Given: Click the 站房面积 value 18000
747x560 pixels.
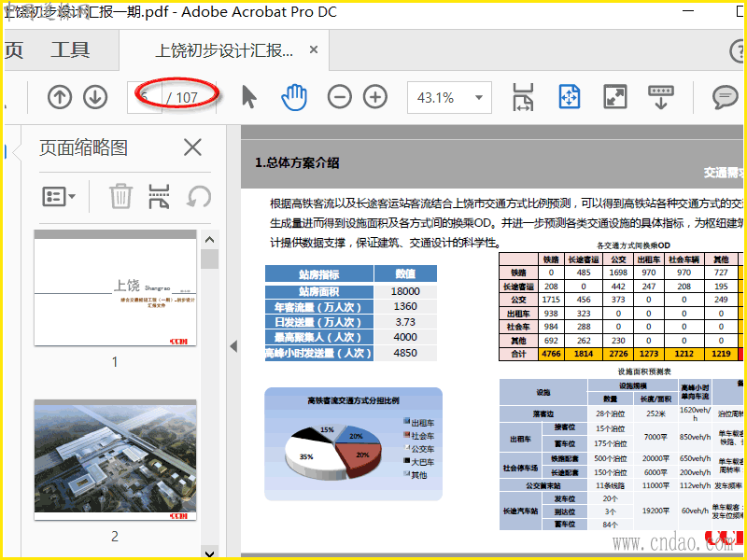Looking at the screenshot, I should 405,291.
